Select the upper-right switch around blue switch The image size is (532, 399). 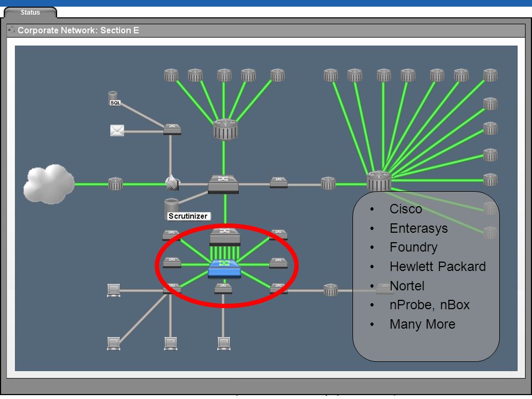click(x=279, y=235)
